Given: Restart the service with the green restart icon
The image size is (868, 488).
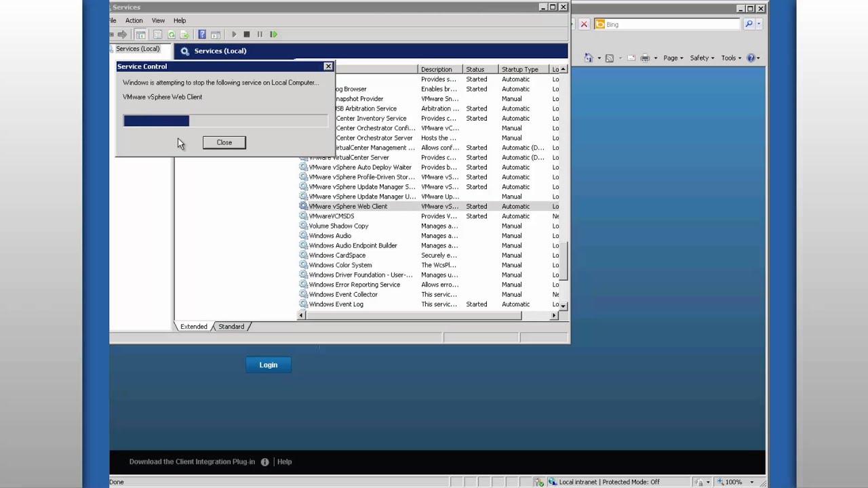Looking at the screenshot, I should [273, 35].
